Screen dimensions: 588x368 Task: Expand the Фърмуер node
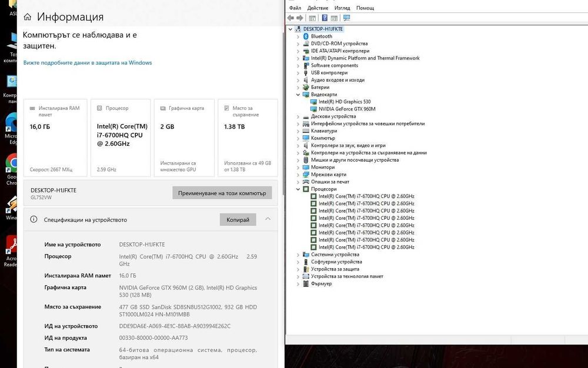(298, 284)
